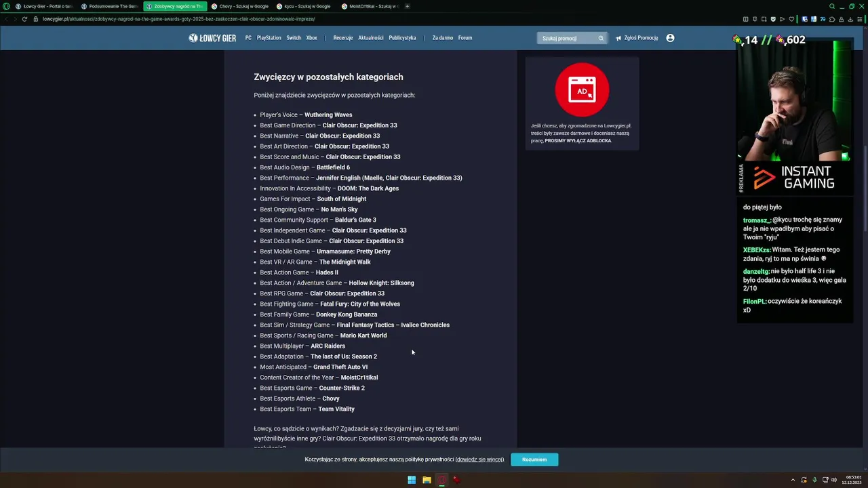
Task: Expand the system tray hidden icons chevron
Action: [x=793, y=480]
